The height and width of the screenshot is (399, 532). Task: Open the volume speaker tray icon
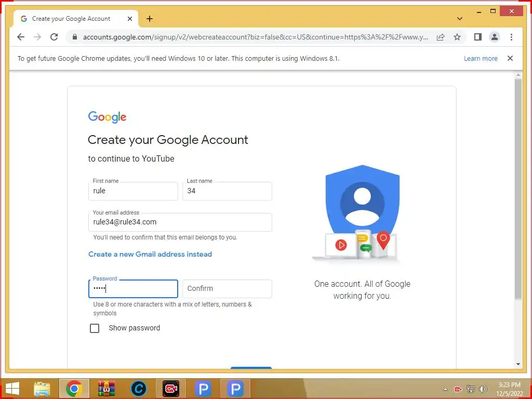pyautogui.click(x=483, y=389)
